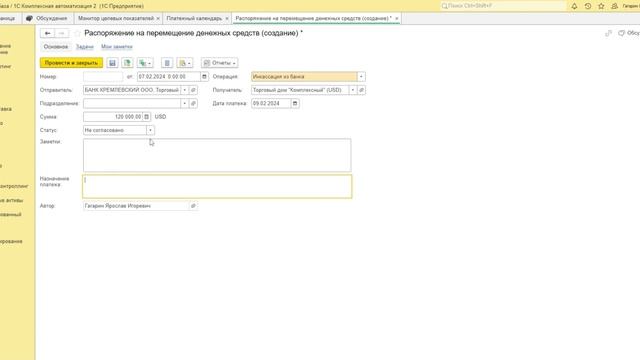Click the Операция field Инкассация из банка
This screenshot has width=640, height=360.
pyautogui.click(x=304, y=76)
